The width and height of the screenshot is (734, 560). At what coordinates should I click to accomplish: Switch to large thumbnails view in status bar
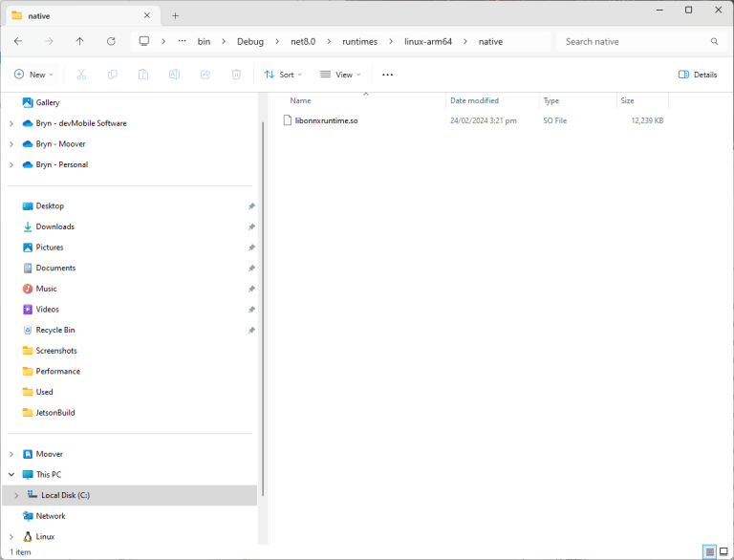[x=723, y=551]
